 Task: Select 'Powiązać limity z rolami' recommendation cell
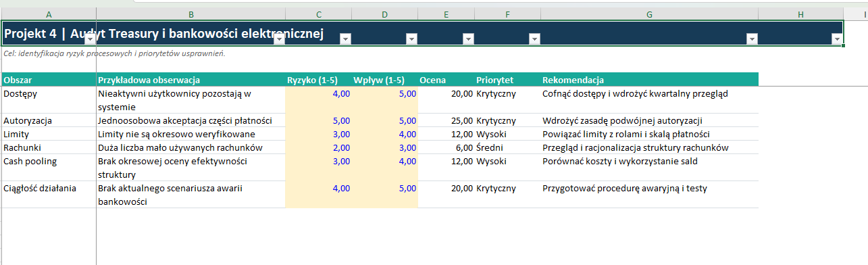click(x=649, y=134)
